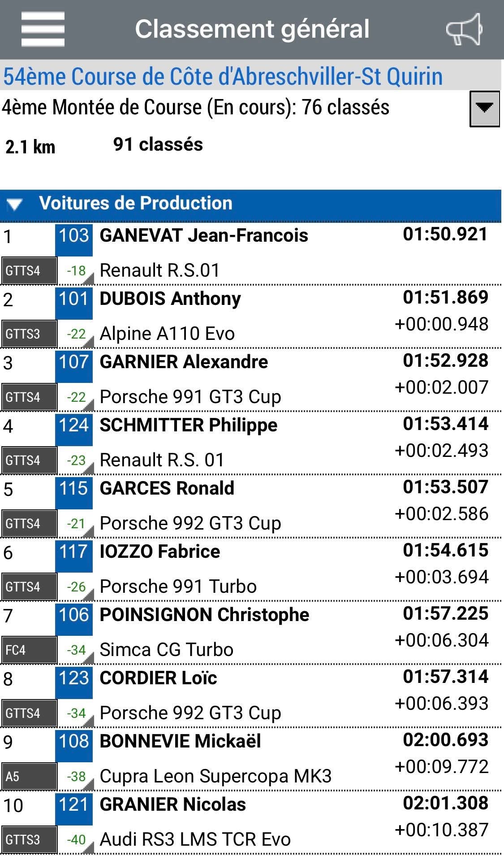Image resolution: width=504 pixels, height=856 pixels.
Task: Tap the megaphone announcements icon
Action: [x=464, y=29]
